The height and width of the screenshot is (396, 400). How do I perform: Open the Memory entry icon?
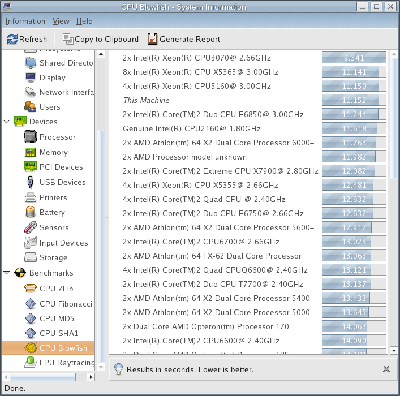(x=30, y=152)
